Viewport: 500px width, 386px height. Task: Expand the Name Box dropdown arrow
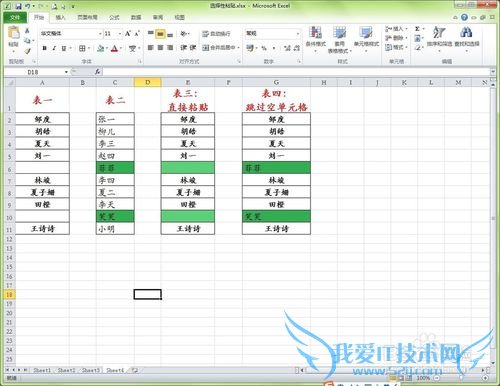point(66,72)
